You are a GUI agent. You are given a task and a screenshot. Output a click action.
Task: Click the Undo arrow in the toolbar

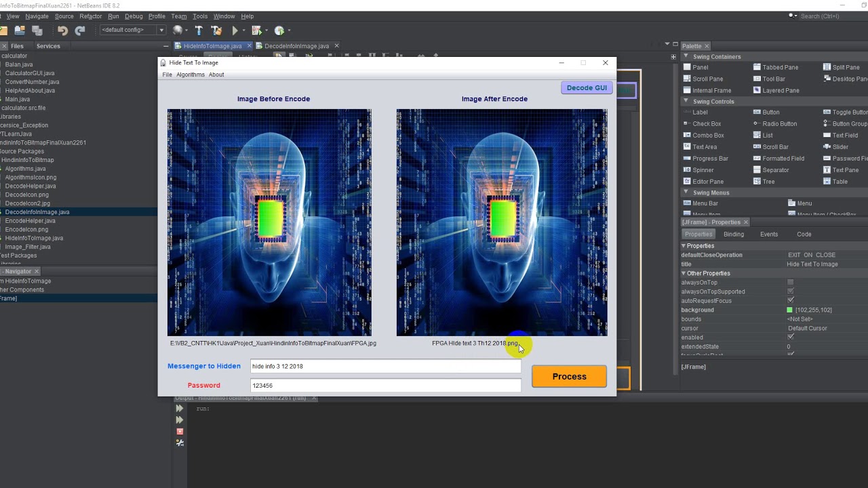pyautogui.click(x=62, y=30)
